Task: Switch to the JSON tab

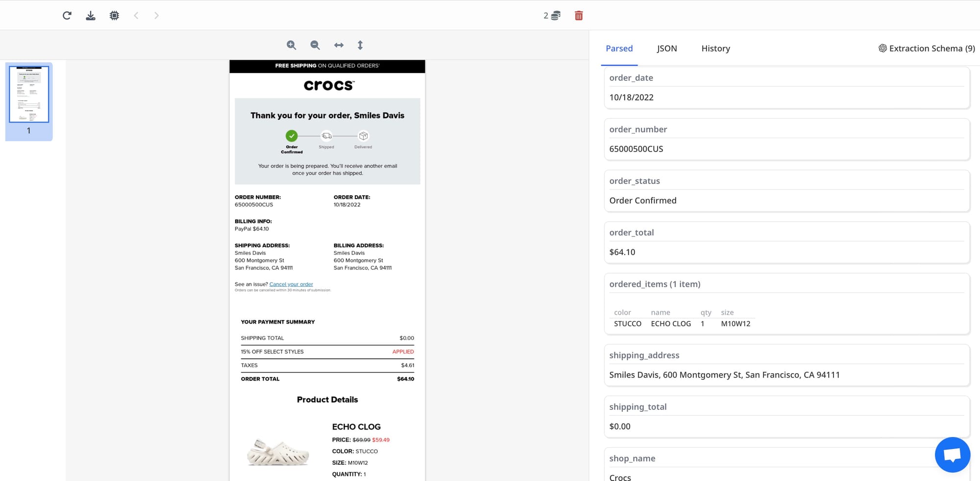Action: [x=667, y=49]
